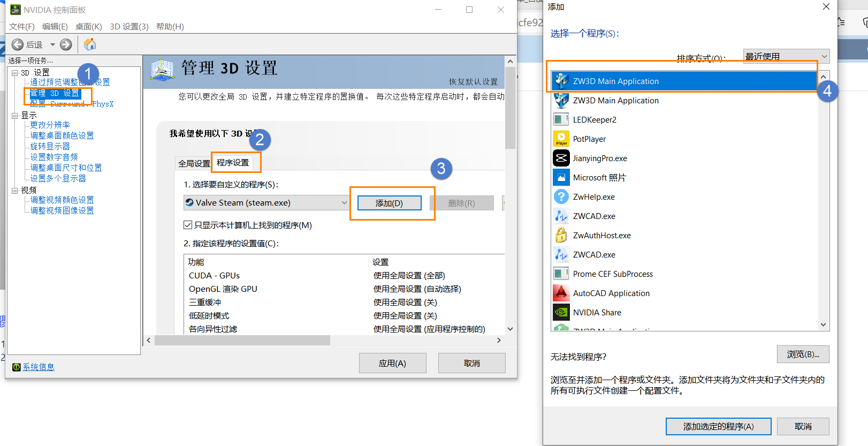868x446 pixels.
Task: Click the system info icon at bottom left
Action: (x=17, y=367)
